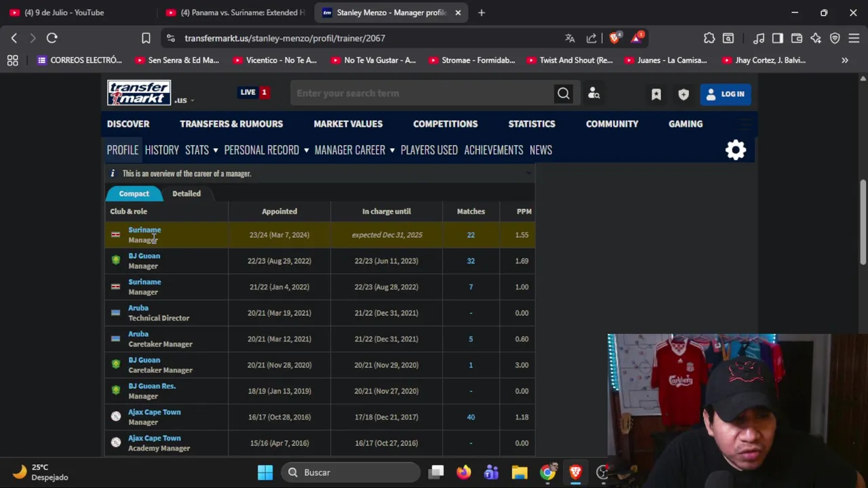This screenshot has width=868, height=488.
Task: Collapse the career overview box arrow
Action: coord(528,174)
